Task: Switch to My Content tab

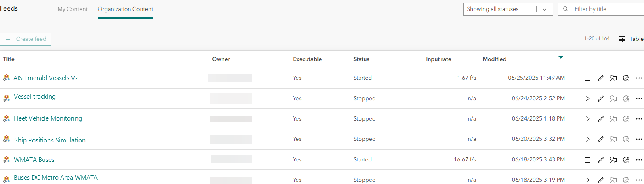Action: point(72,9)
